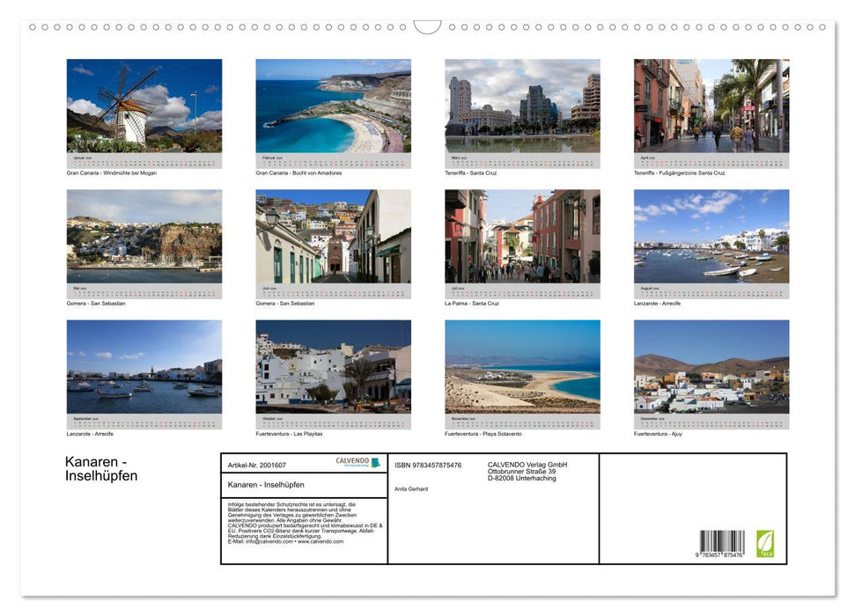
Task: Select the La Palma Santa Cruz photo
Action: [522, 236]
